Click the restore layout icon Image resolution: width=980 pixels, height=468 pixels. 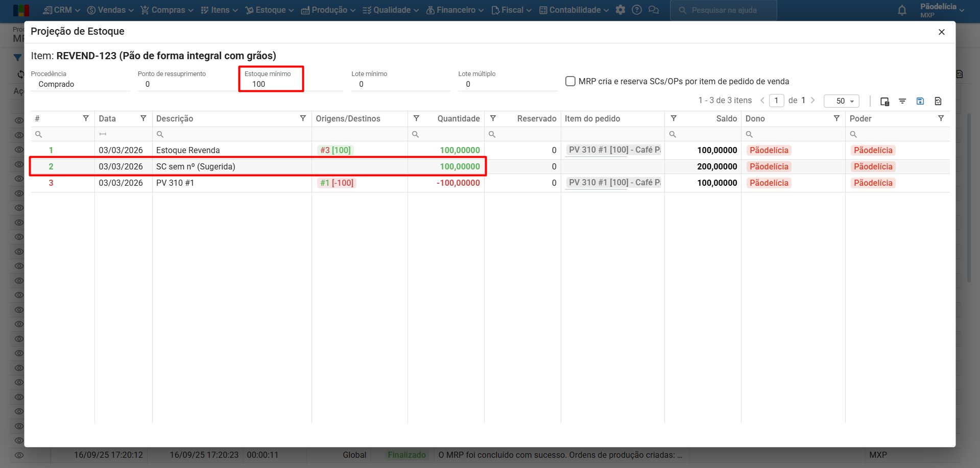coord(938,101)
